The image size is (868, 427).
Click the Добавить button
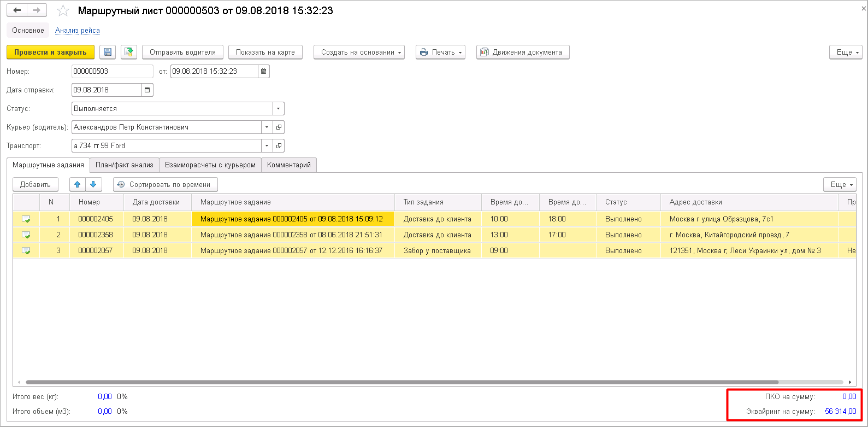point(36,184)
